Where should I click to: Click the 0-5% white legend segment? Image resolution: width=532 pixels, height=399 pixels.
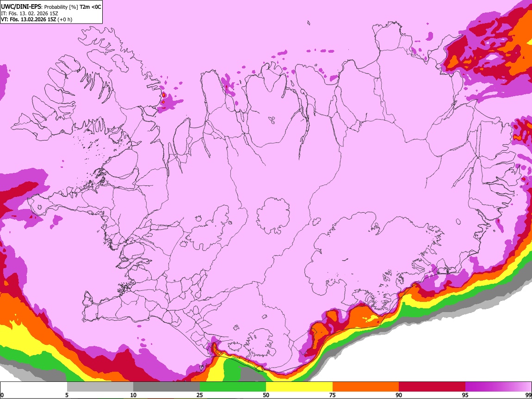(34, 387)
